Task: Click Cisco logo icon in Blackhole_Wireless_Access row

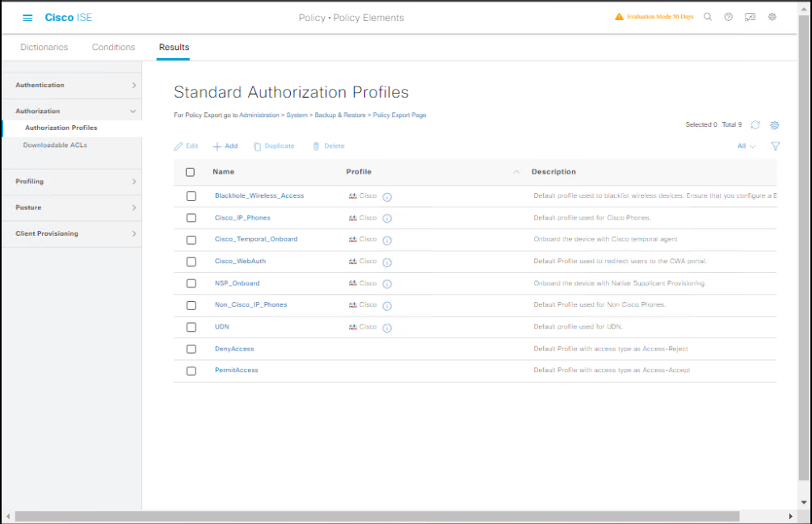Action: pos(352,196)
